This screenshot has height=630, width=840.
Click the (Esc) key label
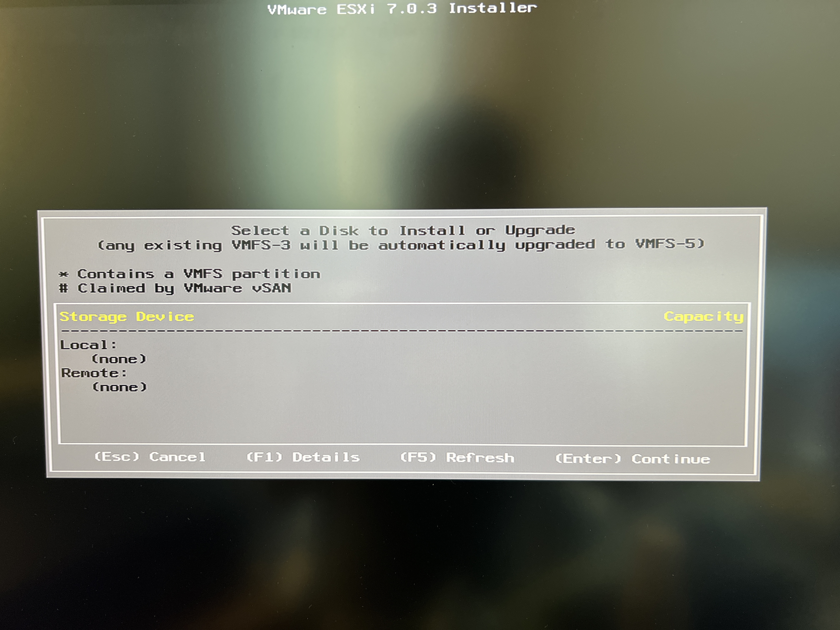[x=117, y=456]
